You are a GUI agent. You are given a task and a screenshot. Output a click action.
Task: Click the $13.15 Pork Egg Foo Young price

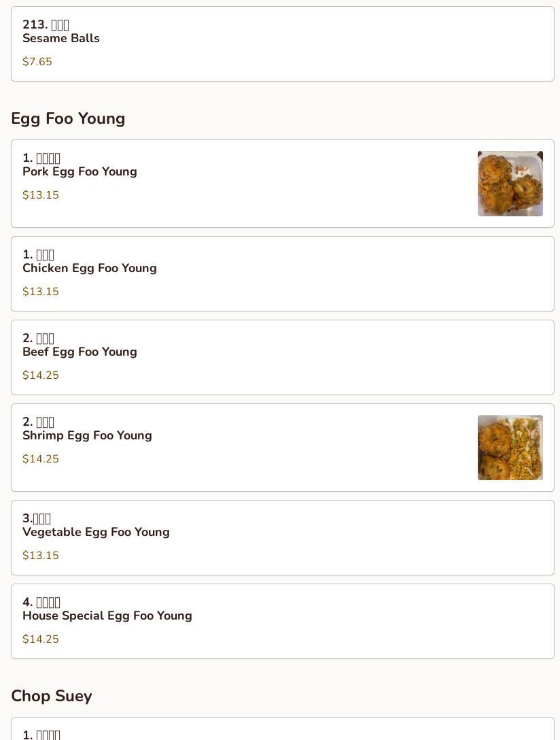[41, 195]
